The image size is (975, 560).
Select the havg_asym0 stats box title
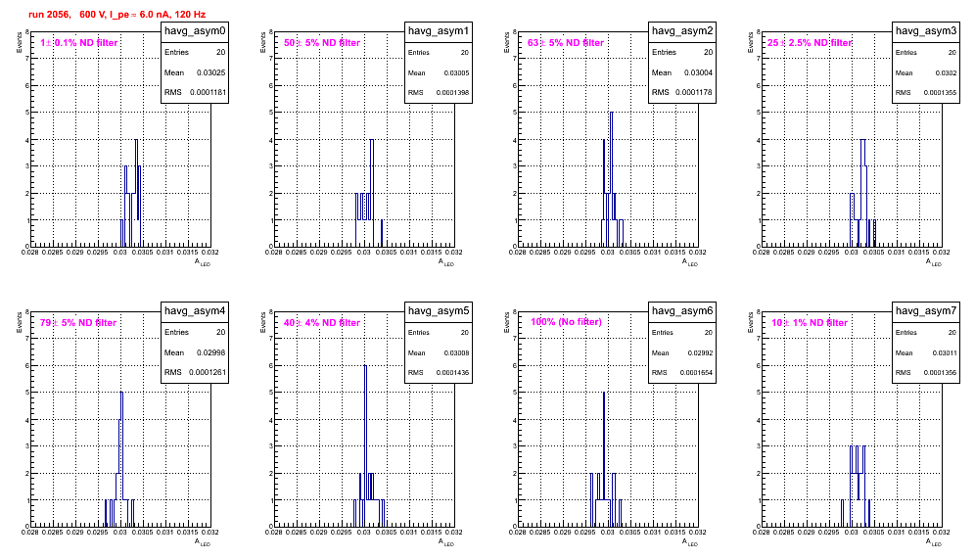tap(195, 31)
